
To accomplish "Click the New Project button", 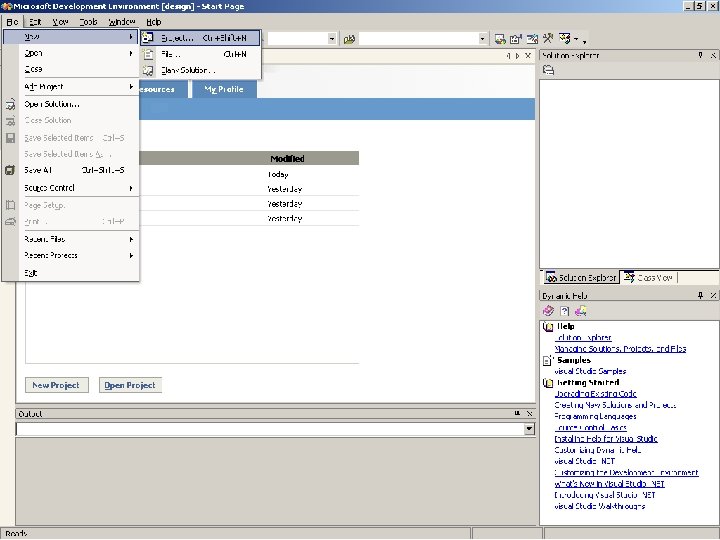I will click(x=56, y=385).
